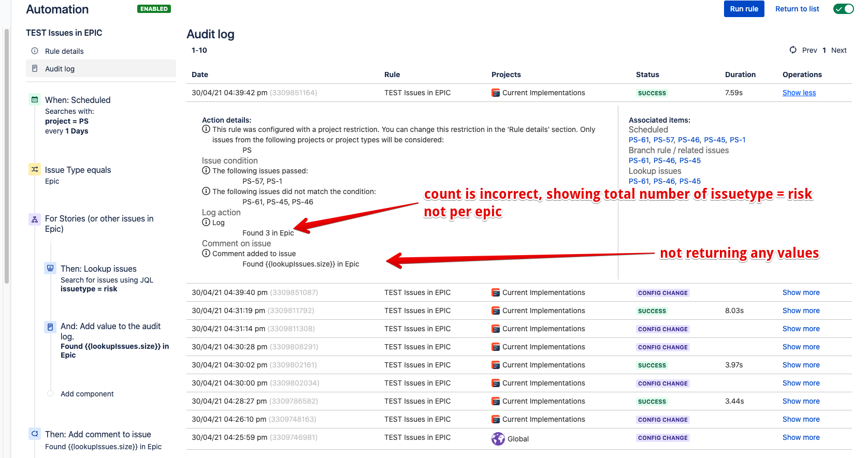The width and height of the screenshot is (868, 458).
Task: Select the Issue Type equals condition icon
Action: [35, 169]
